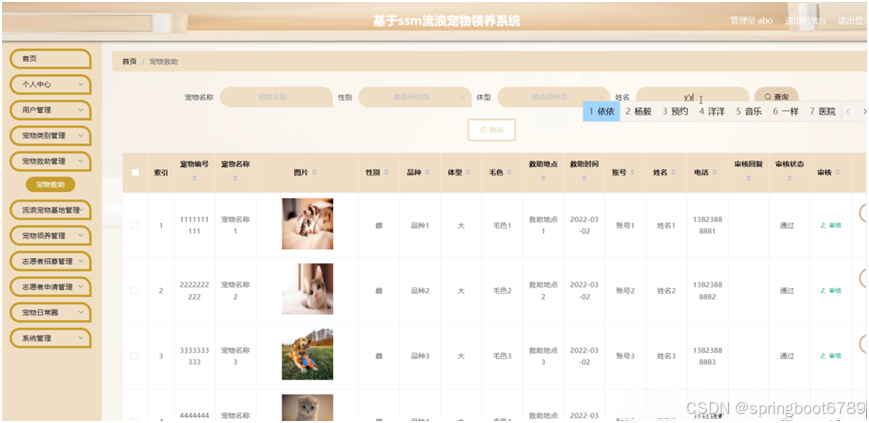Click the 品种1 breed cell
The width and height of the screenshot is (869, 423).
click(x=420, y=226)
